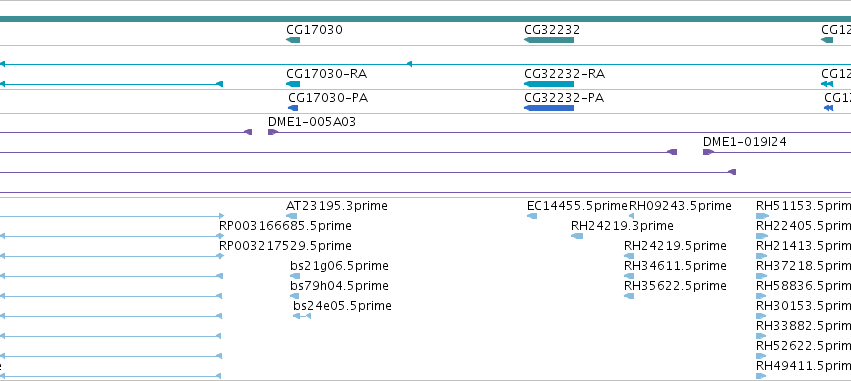Image resolution: width=851 pixels, height=381 pixels.
Task: Click the DME1-005A03 purple arrow marker
Action: [272, 132]
